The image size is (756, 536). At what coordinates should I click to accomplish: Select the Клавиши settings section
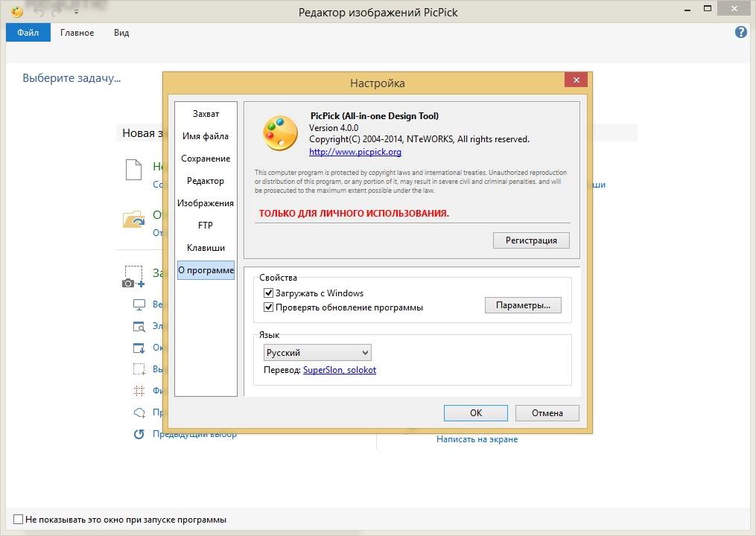tap(206, 248)
